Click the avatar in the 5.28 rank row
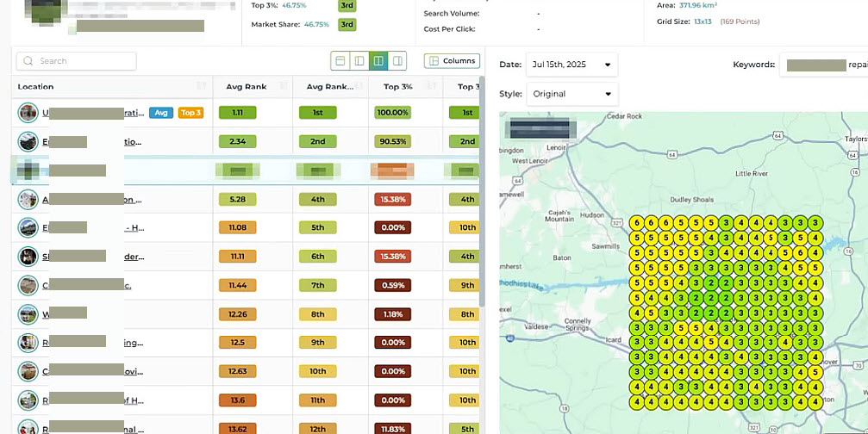 pyautogui.click(x=28, y=199)
